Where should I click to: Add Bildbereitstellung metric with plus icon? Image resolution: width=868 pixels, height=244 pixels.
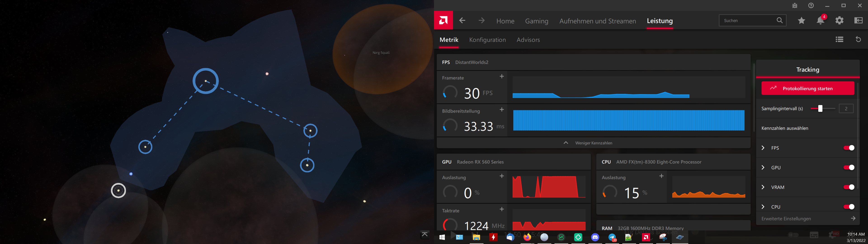(501, 110)
